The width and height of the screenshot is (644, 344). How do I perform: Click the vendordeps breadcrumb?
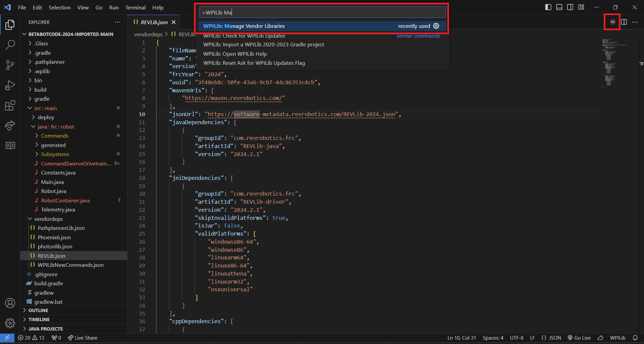tap(148, 34)
